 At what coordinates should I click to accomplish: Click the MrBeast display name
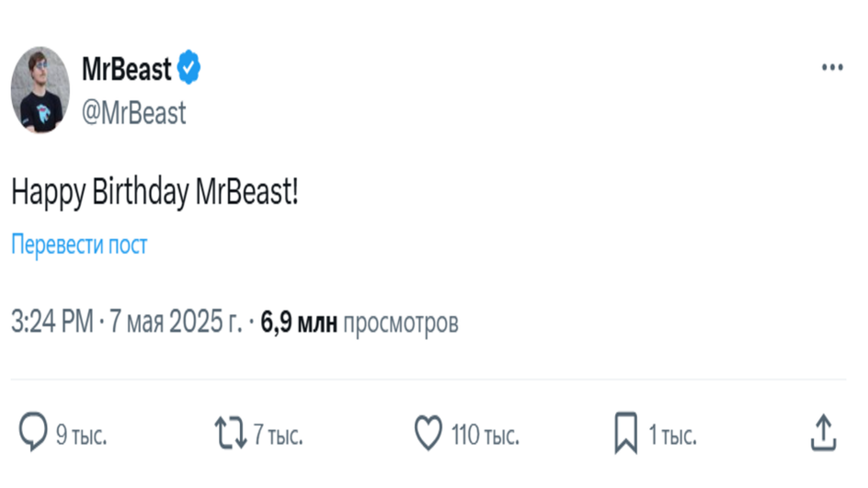click(x=127, y=69)
